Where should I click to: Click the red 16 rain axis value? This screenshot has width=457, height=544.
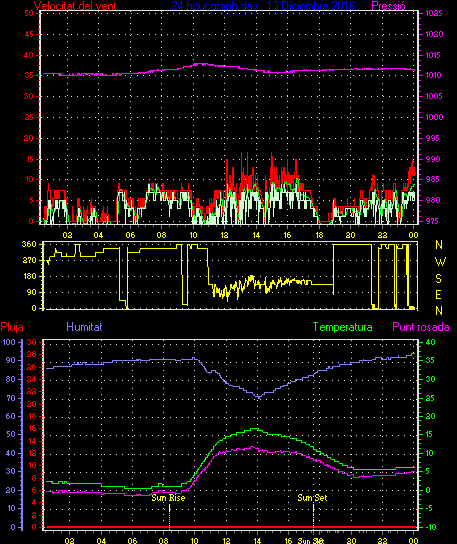coord(32,428)
